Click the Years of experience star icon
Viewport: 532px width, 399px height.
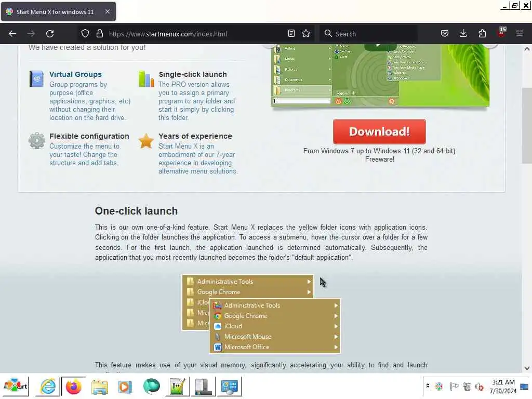click(x=146, y=141)
